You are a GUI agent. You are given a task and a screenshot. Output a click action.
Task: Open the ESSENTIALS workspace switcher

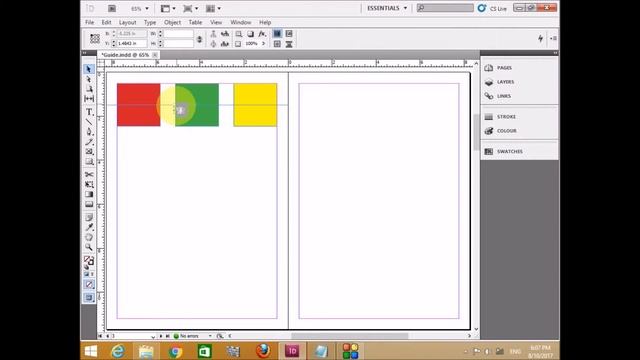[x=387, y=8]
